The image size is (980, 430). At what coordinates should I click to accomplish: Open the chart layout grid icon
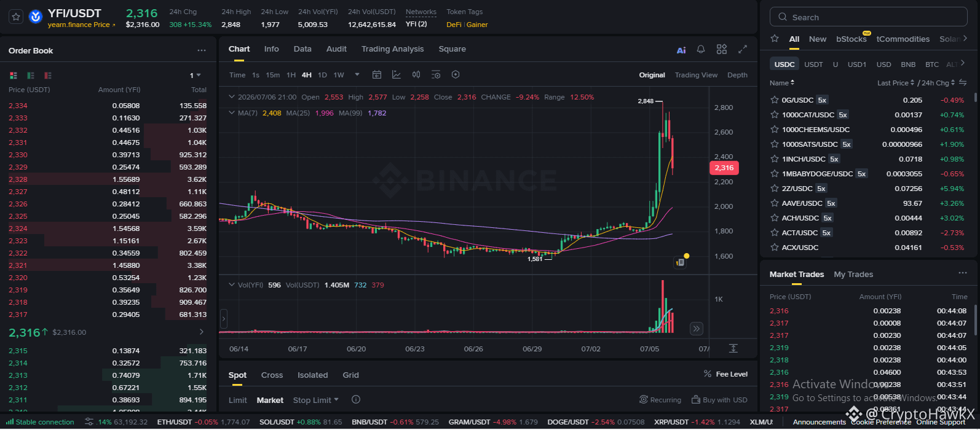point(722,49)
